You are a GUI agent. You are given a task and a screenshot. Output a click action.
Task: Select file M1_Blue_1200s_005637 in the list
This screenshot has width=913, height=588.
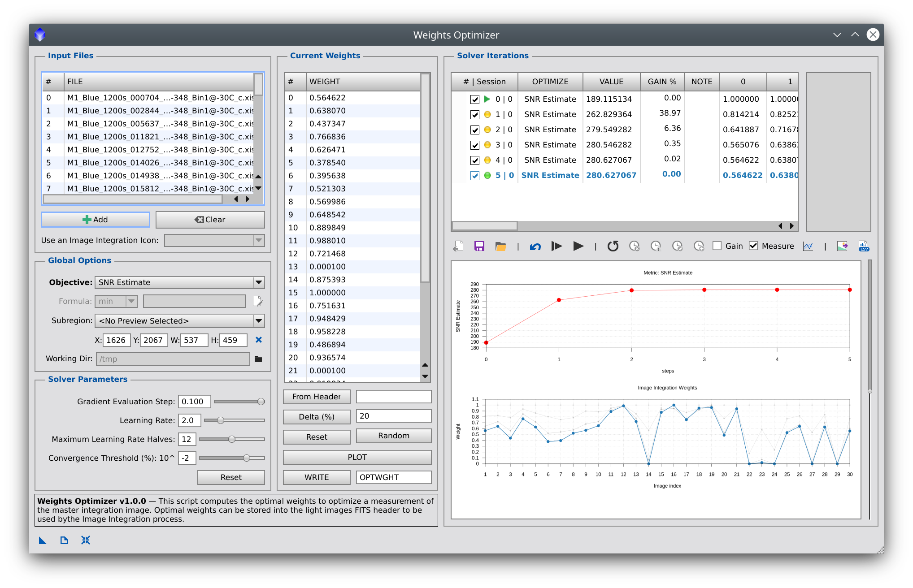coord(149,124)
